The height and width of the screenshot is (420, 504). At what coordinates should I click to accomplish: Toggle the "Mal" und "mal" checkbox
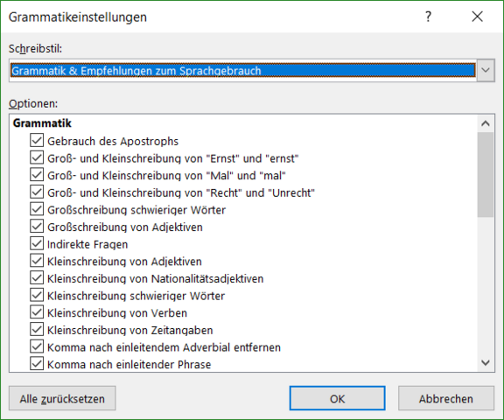[x=37, y=175]
